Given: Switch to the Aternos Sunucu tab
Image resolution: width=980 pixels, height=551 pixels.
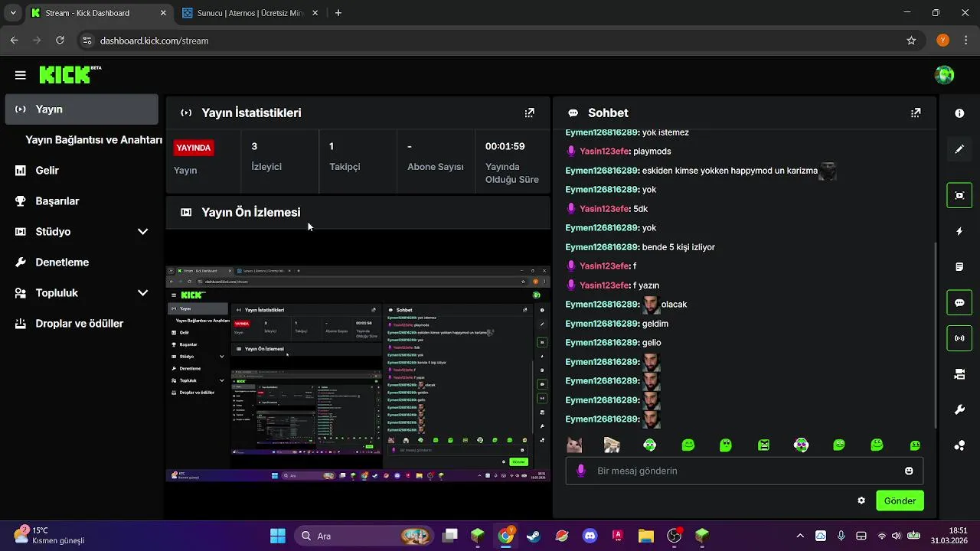Looking at the screenshot, I should [x=250, y=13].
